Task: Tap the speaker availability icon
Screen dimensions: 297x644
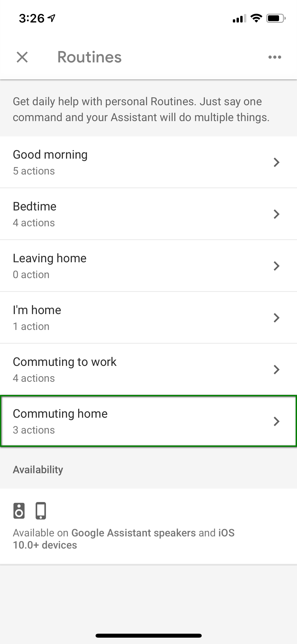Action: (19, 510)
